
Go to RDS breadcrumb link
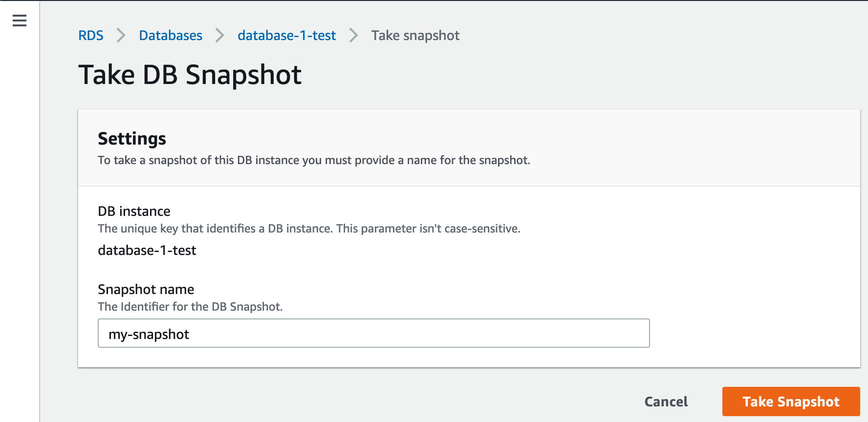point(91,36)
